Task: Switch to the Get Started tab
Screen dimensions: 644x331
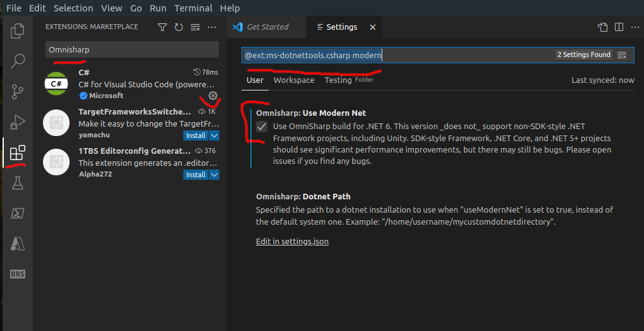Action: coord(266,27)
